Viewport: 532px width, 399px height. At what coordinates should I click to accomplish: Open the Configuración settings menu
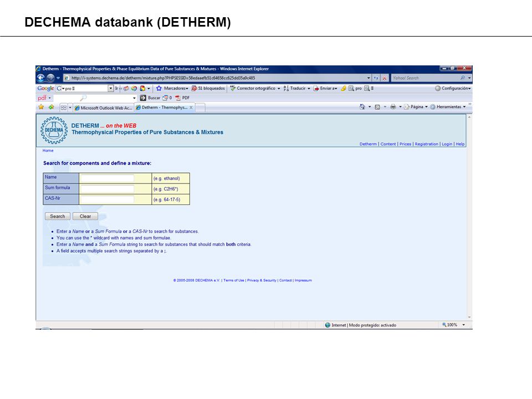click(x=453, y=88)
